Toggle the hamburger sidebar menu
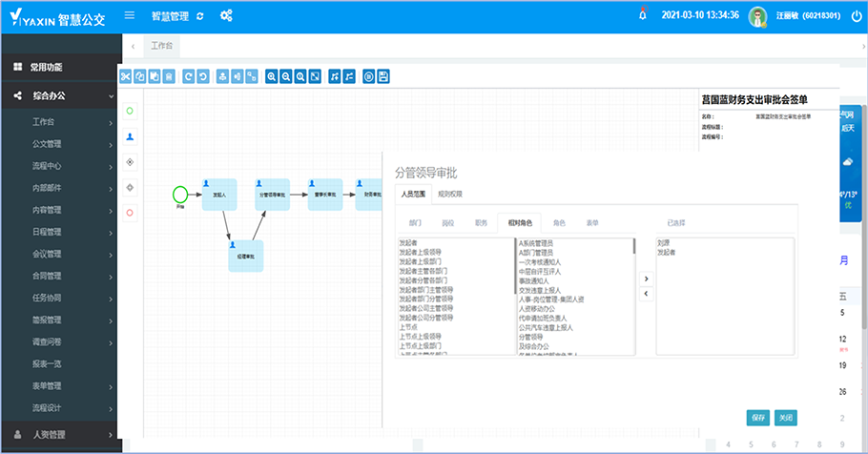868x454 pixels. point(130,16)
